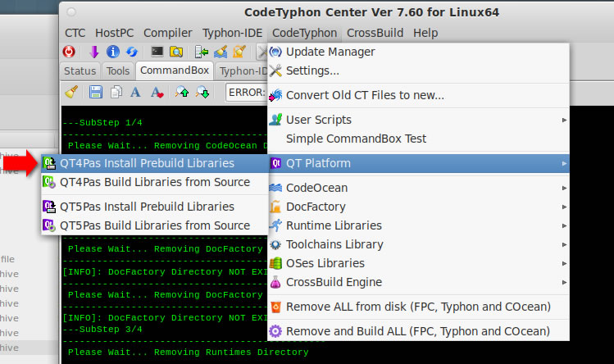Open the HostPC menu

(x=114, y=33)
